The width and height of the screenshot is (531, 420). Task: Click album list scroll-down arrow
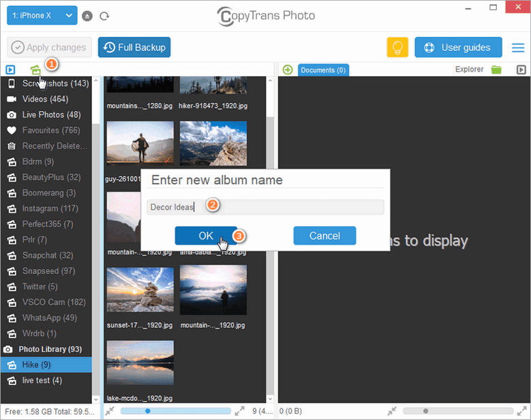pos(96,399)
